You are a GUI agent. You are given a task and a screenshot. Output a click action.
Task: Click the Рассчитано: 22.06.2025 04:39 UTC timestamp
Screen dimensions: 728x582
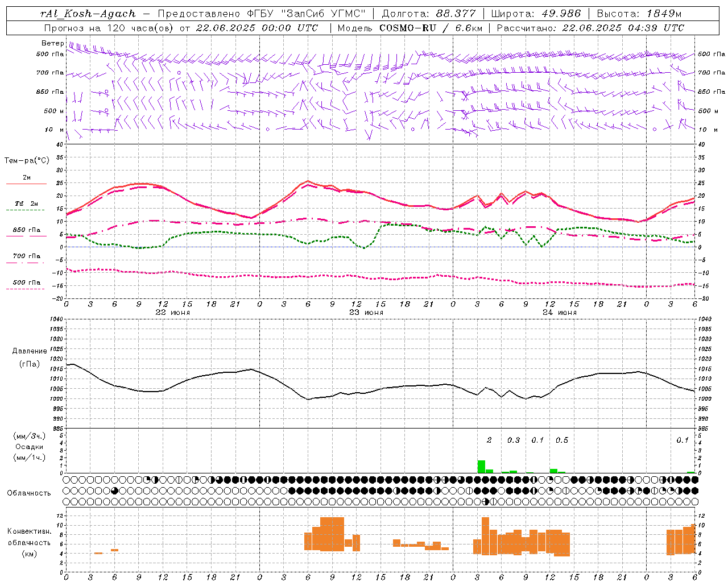[x=590, y=28]
